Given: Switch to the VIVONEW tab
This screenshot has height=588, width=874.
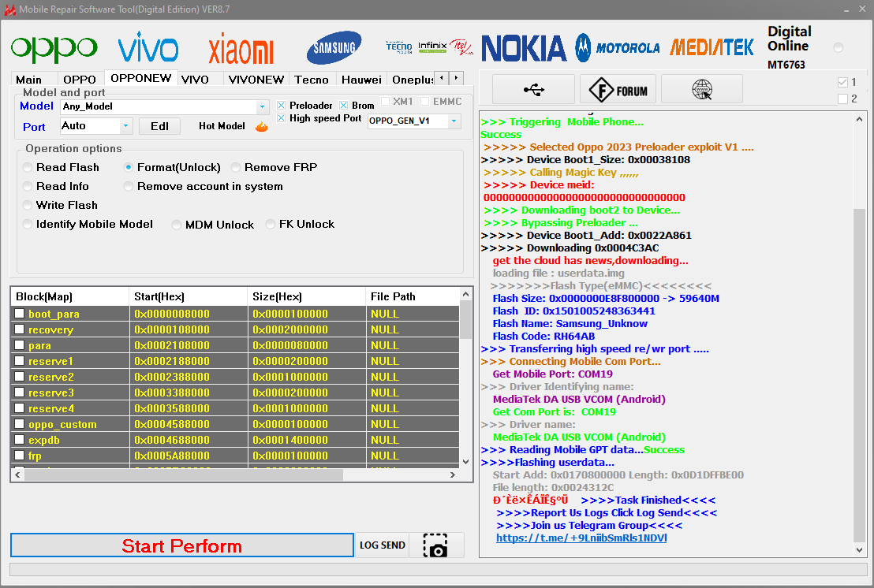Looking at the screenshot, I should [256, 80].
